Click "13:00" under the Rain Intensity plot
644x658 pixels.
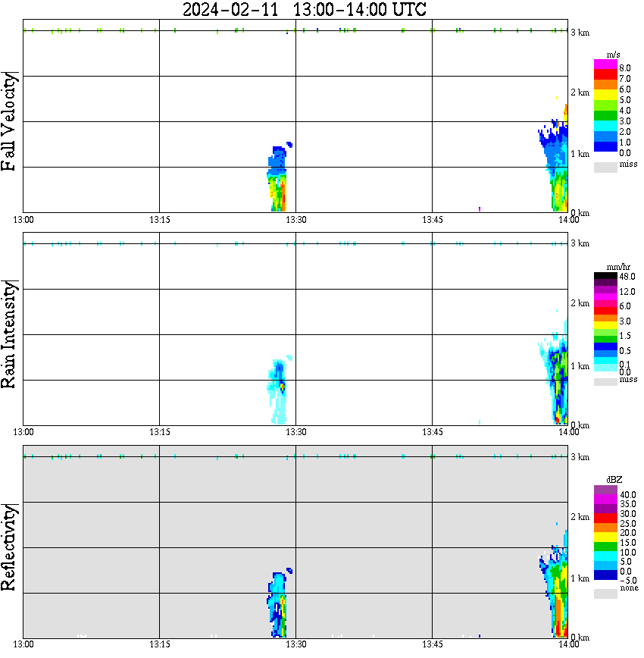pyautogui.click(x=23, y=432)
